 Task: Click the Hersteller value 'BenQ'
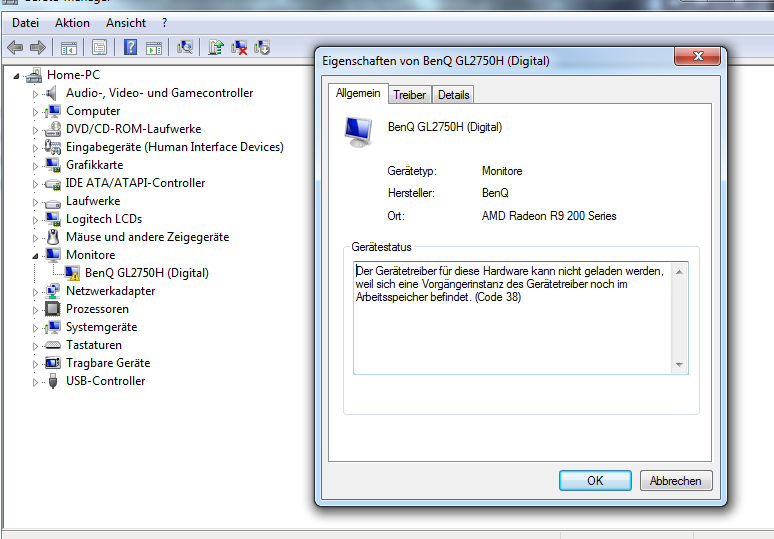[x=495, y=193]
